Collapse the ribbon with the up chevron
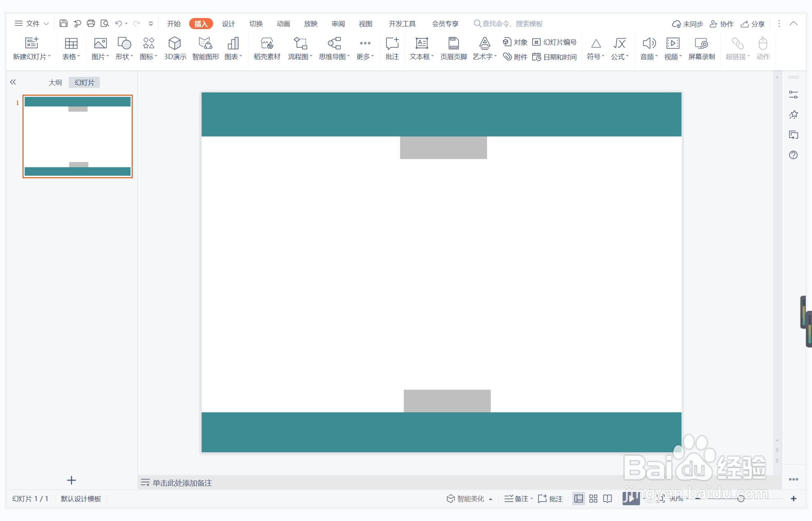This screenshot has width=812, height=521. pos(794,23)
